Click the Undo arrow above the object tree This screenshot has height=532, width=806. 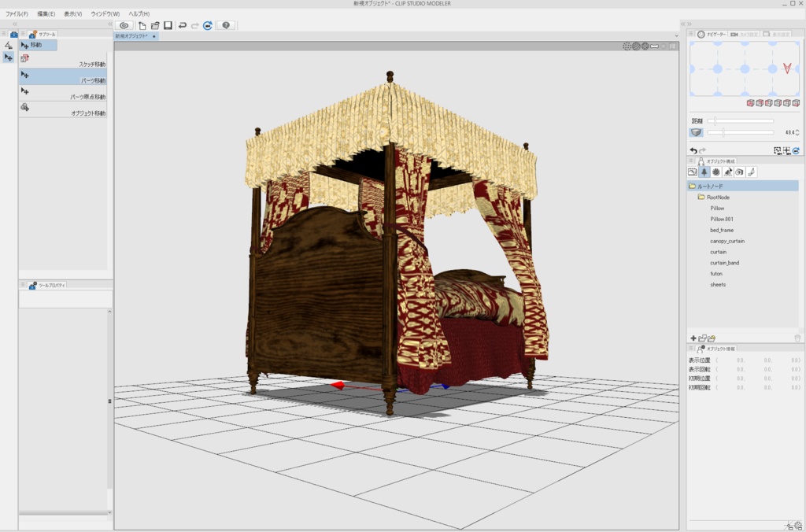tap(693, 151)
